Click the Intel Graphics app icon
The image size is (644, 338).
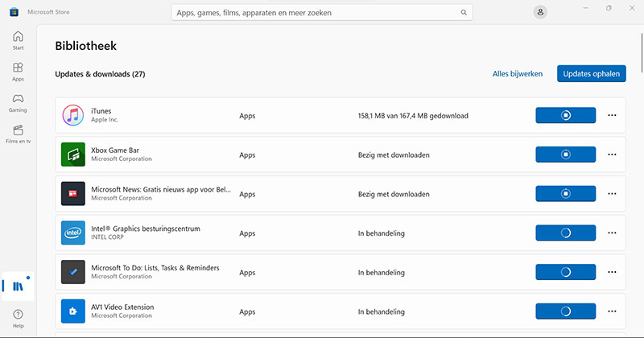[x=73, y=233]
